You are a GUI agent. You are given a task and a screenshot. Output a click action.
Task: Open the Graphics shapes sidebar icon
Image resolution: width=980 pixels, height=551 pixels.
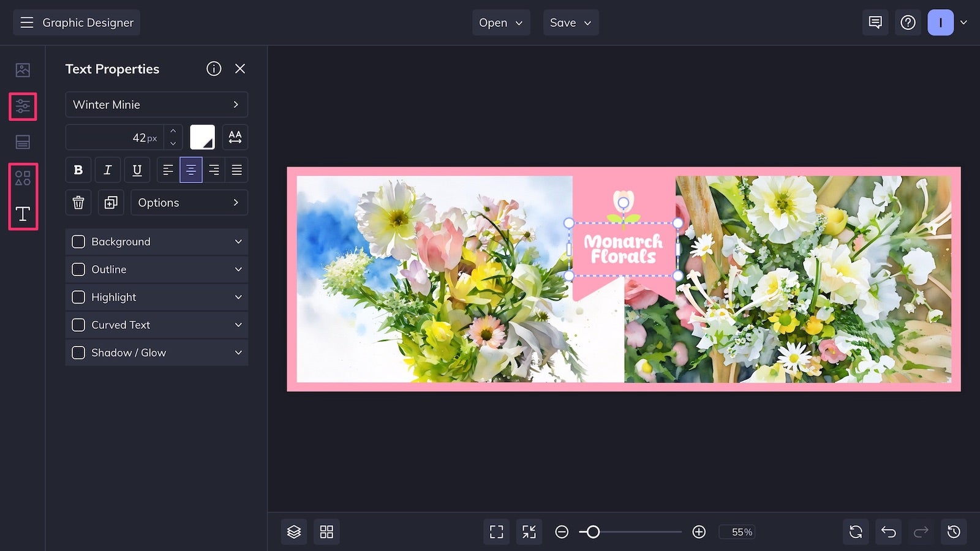pyautogui.click(x=23, y=178)
